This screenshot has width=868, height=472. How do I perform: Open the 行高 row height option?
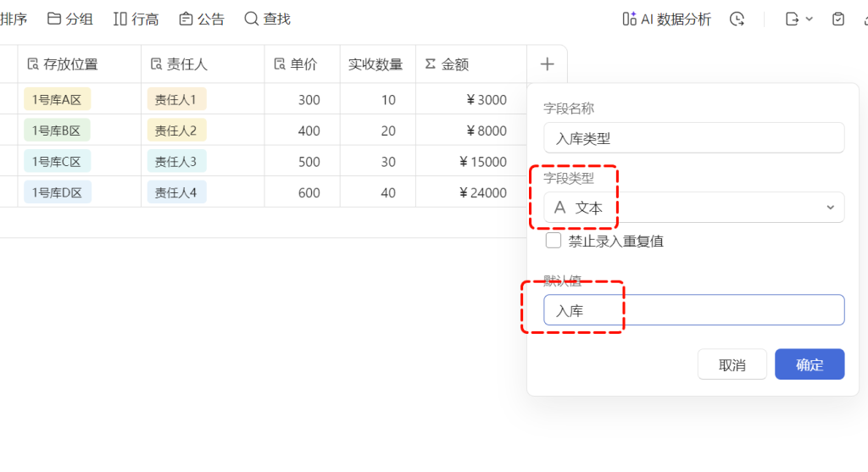click(x=136, y=19)
